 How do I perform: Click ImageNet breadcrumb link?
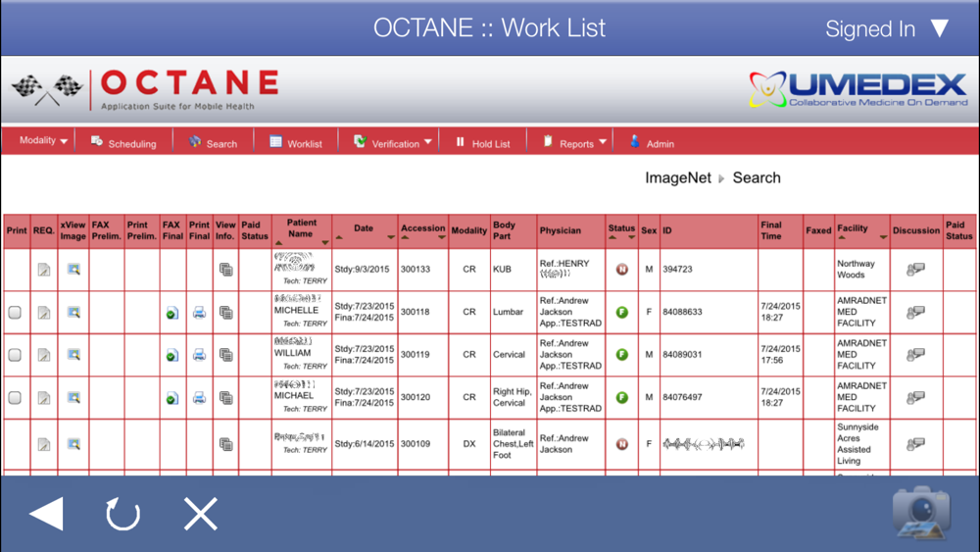click(678, 177)
